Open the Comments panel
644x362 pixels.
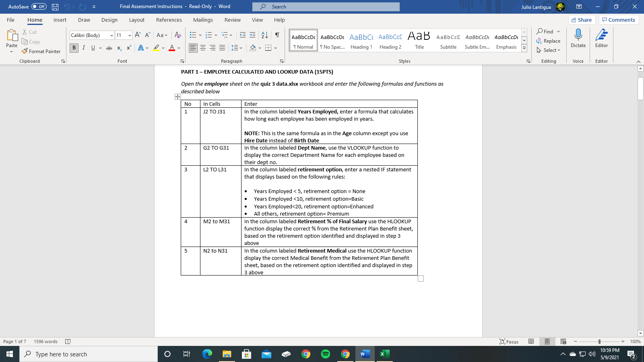(x=619, y=19)
